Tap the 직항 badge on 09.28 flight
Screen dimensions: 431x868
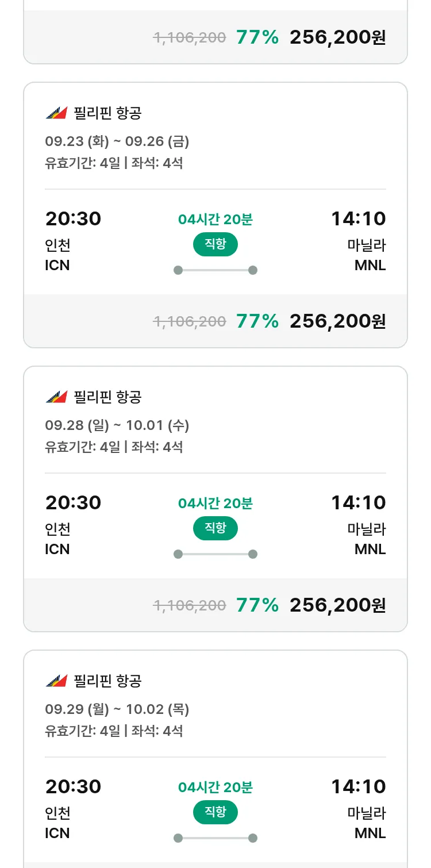point(215,528)
